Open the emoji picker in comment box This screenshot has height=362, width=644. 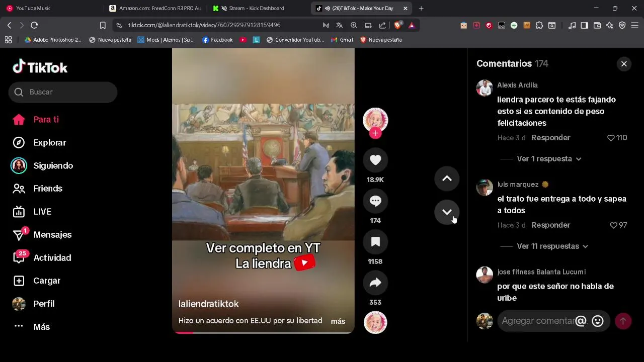click(x=598, y=321)
